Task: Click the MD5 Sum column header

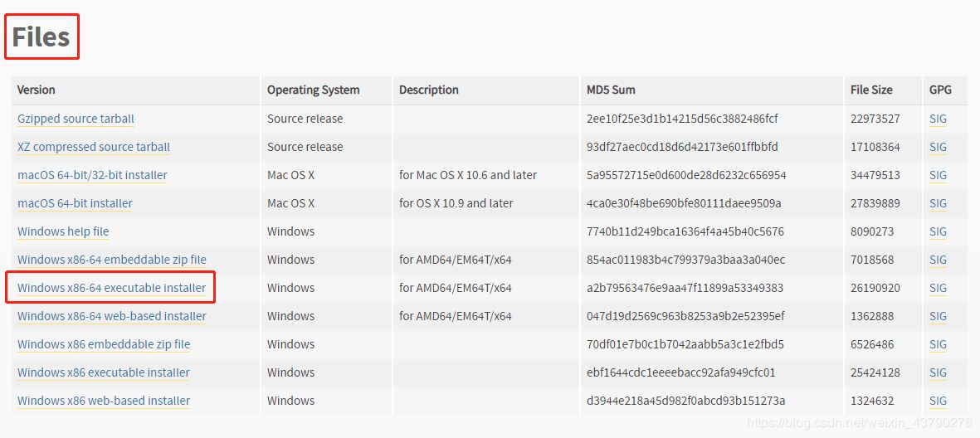Action: [611, 90]
